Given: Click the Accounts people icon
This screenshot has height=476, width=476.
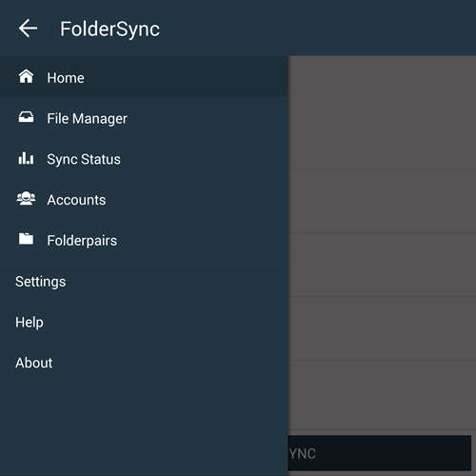Looking at the screenshot, I should coord(26,198).
